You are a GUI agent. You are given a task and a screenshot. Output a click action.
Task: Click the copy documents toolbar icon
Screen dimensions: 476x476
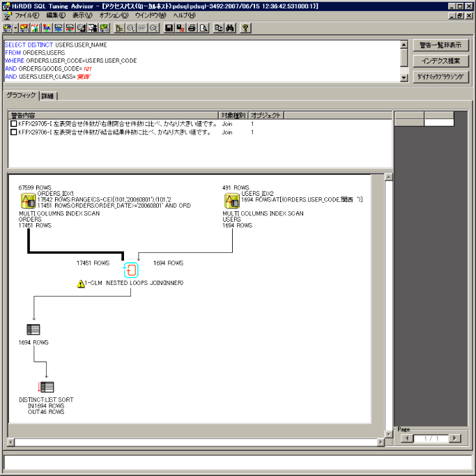tap(219, 29)
